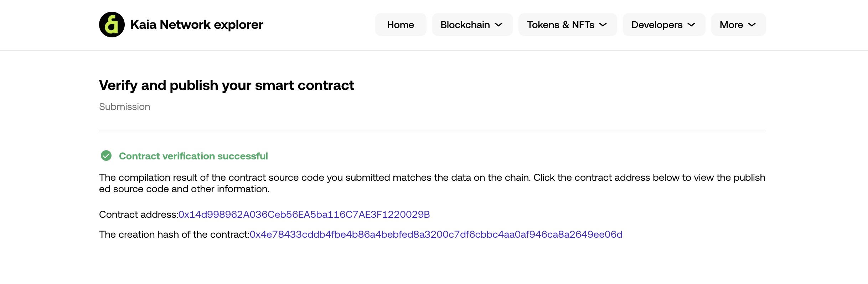
Task: Click the Kaia Network logo icon
Action: pyautogui.click(x=112, y=25)
